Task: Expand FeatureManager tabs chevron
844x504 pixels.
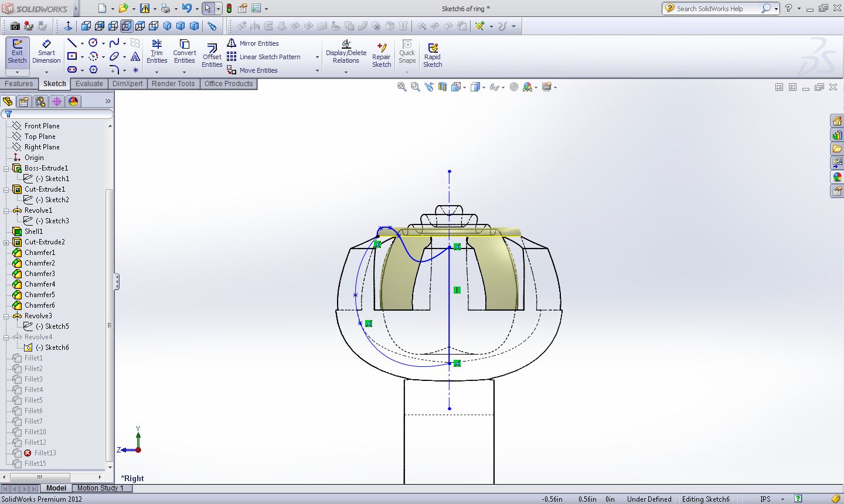Action: tap(108, 101)
